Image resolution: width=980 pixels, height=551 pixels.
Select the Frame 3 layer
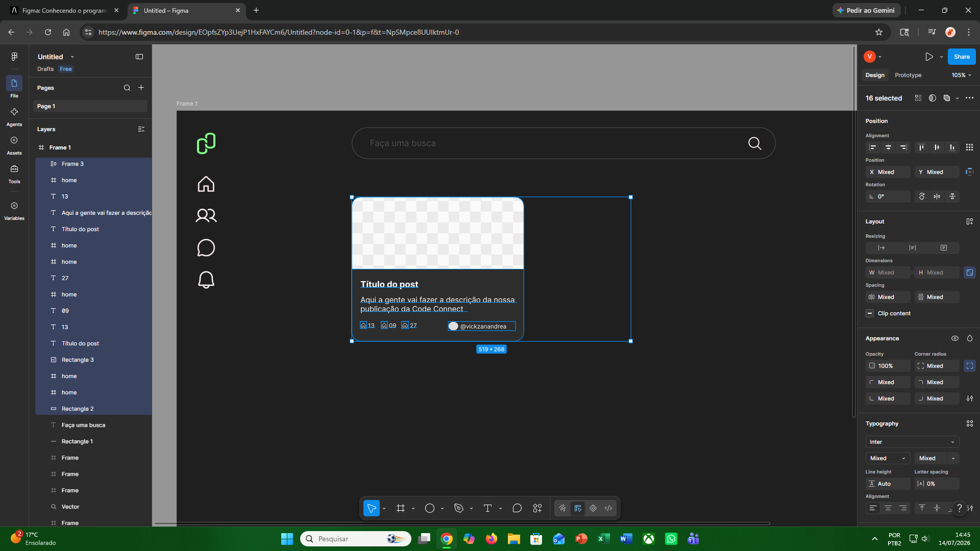tap(93, 164)
